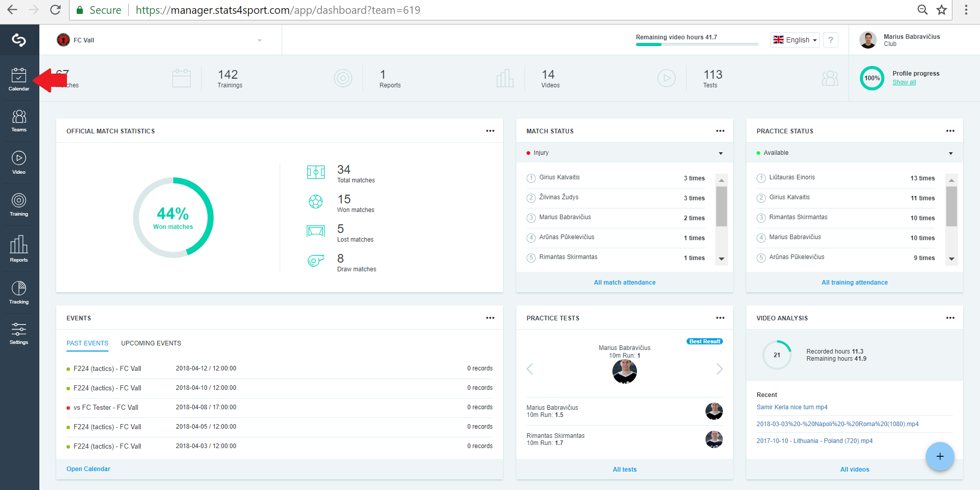Screen dimensions: 980x490
Task: Click the remaining video hours progress bar
Action: point(697,44)
